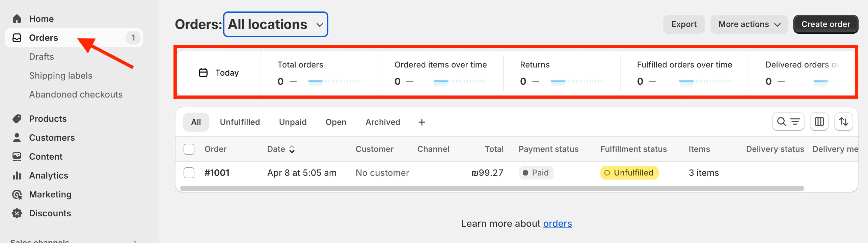Screen dimensions: 868x243
Task: Click the Orders inbox icon
Action: (17, 38)
